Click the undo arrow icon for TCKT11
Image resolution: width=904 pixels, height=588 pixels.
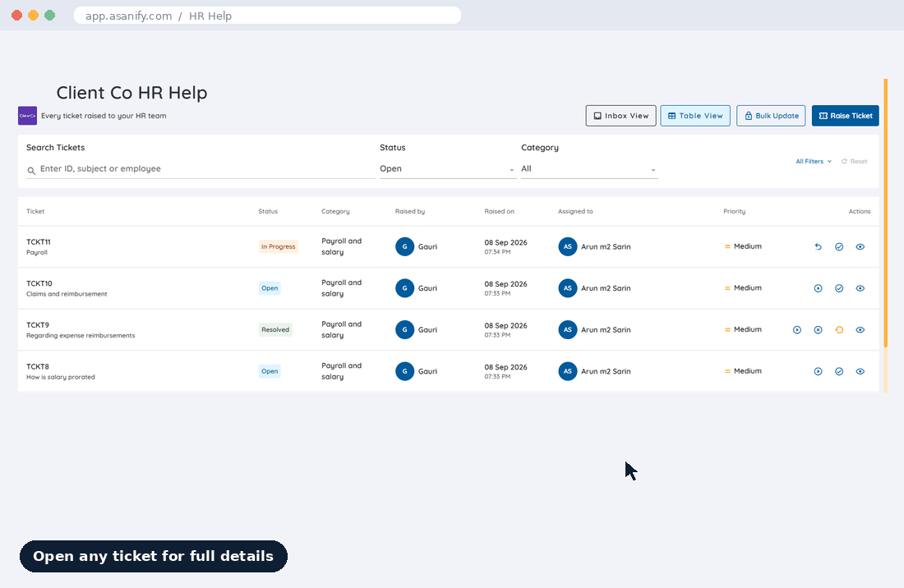coord(818,246)
